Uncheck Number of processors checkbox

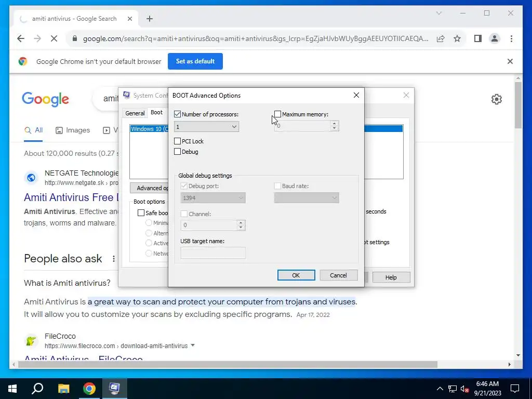coord(177,114)
